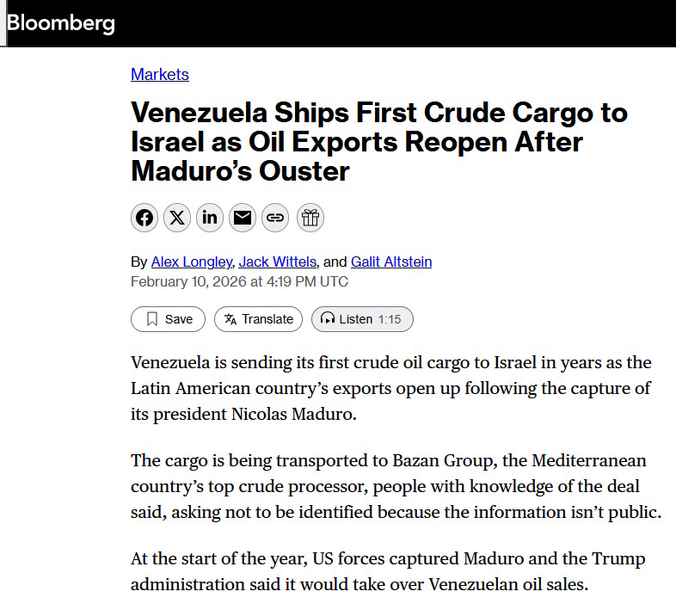Listen to the 1:15 audio version
The image size is (676, 616).
pos(362,319)
